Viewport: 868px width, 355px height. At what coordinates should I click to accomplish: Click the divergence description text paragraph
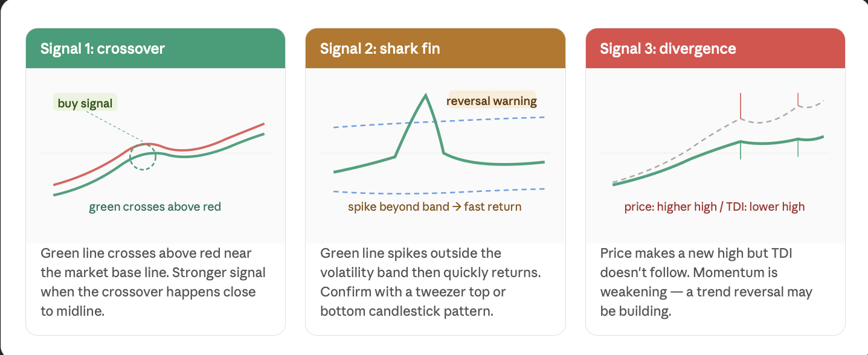(x=706, y=282)
